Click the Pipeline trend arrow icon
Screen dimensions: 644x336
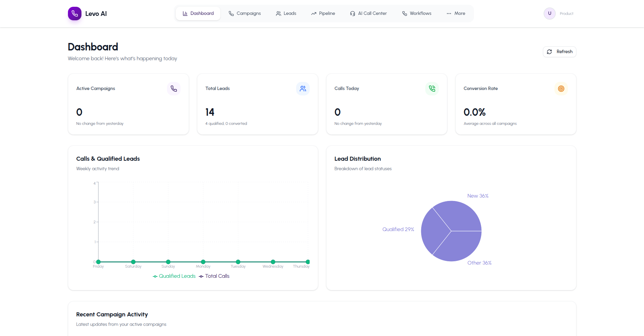313,13
